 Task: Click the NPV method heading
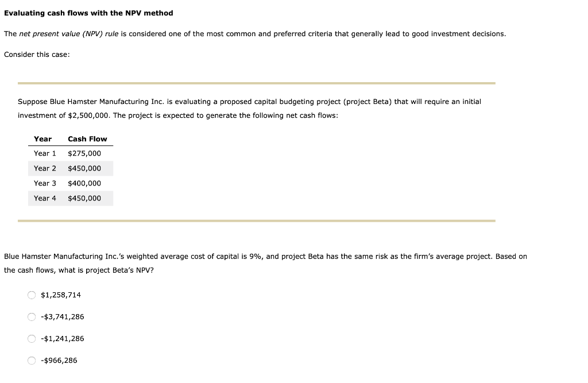(88, 13)
